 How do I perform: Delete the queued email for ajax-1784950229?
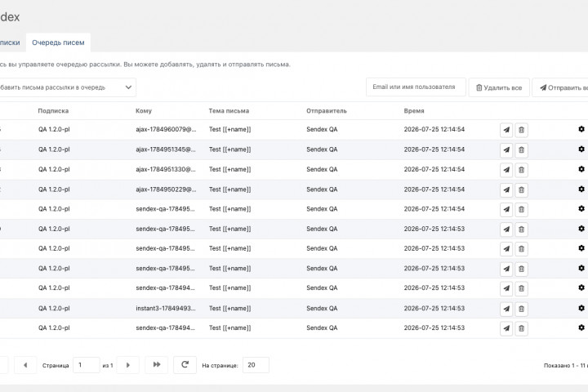521,189
